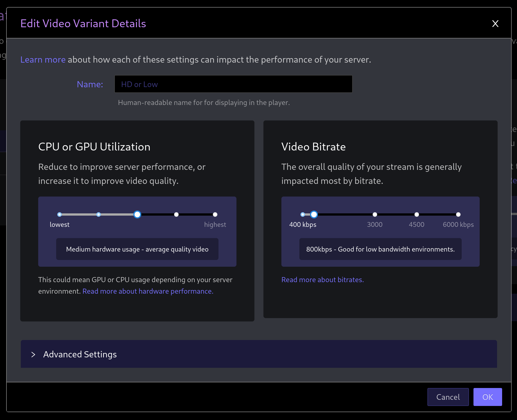Open Read more about hardware performance link

point(148,291)
